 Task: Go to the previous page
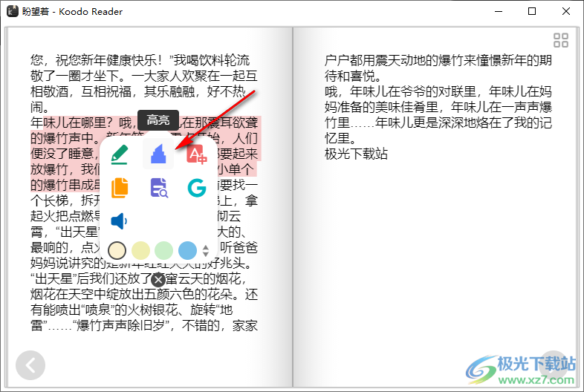point(30,365)
